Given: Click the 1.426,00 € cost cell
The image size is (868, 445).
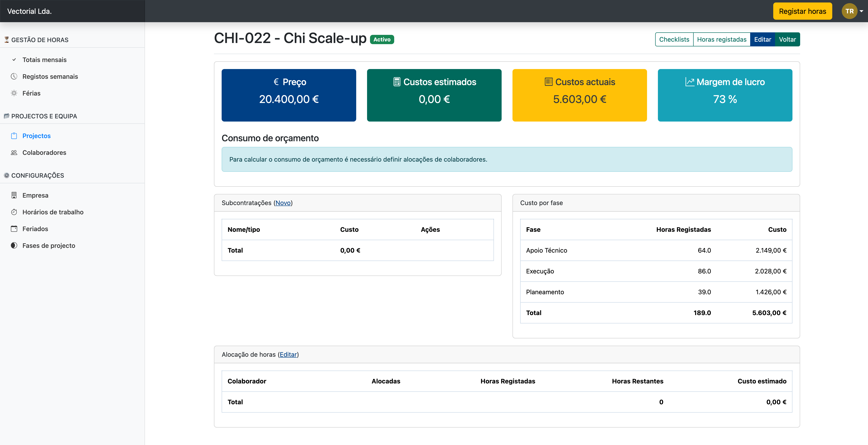Looking at the screenshot, I should pyautogui.click(x=771, y=292).
